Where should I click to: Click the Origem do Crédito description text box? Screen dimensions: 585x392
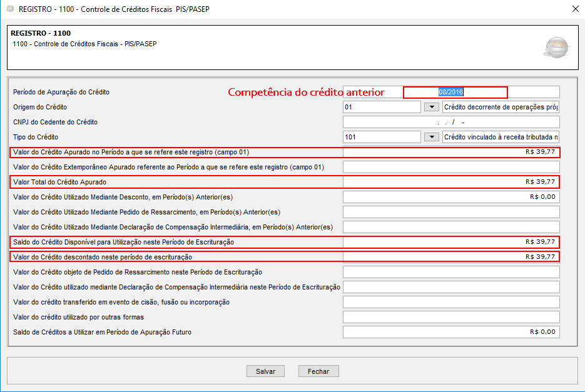click(501, 107)
